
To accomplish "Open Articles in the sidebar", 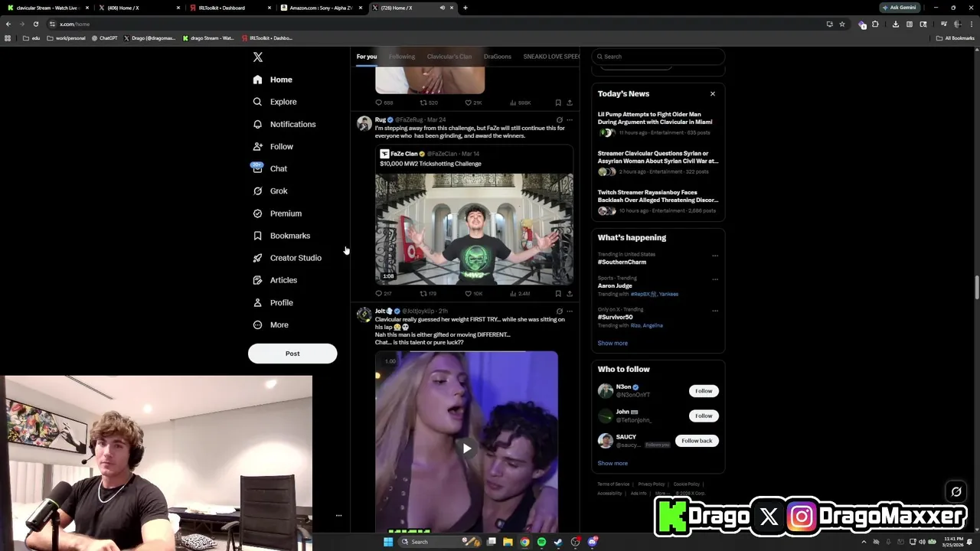I will 275,280.
